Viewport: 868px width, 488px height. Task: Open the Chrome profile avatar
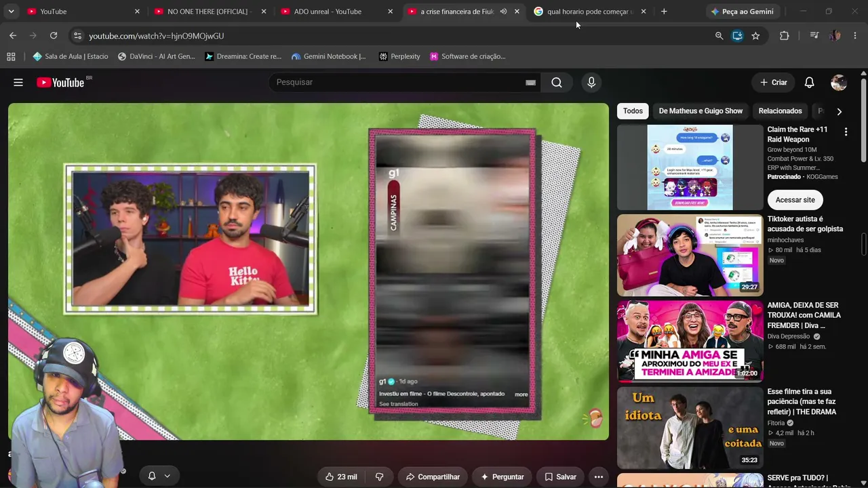(835, 36)
